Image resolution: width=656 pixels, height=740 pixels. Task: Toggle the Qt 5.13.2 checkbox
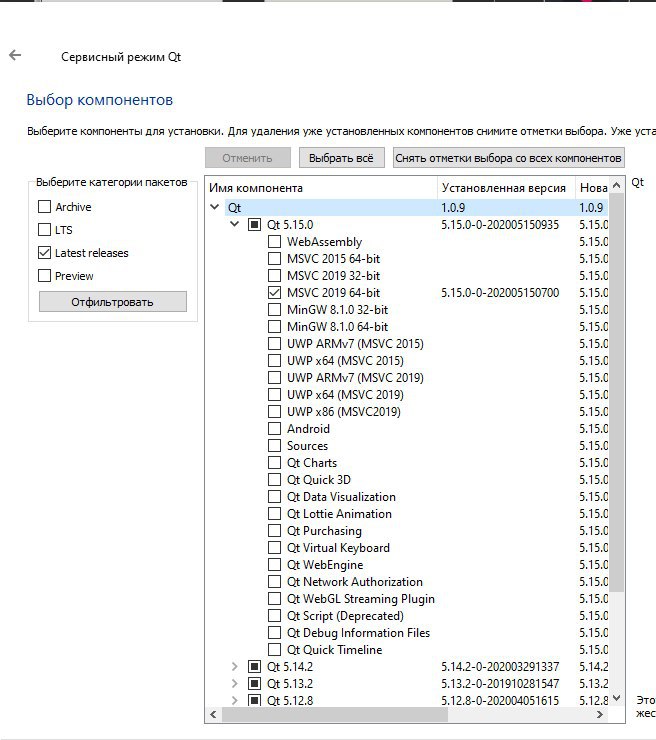coord(254,683)
